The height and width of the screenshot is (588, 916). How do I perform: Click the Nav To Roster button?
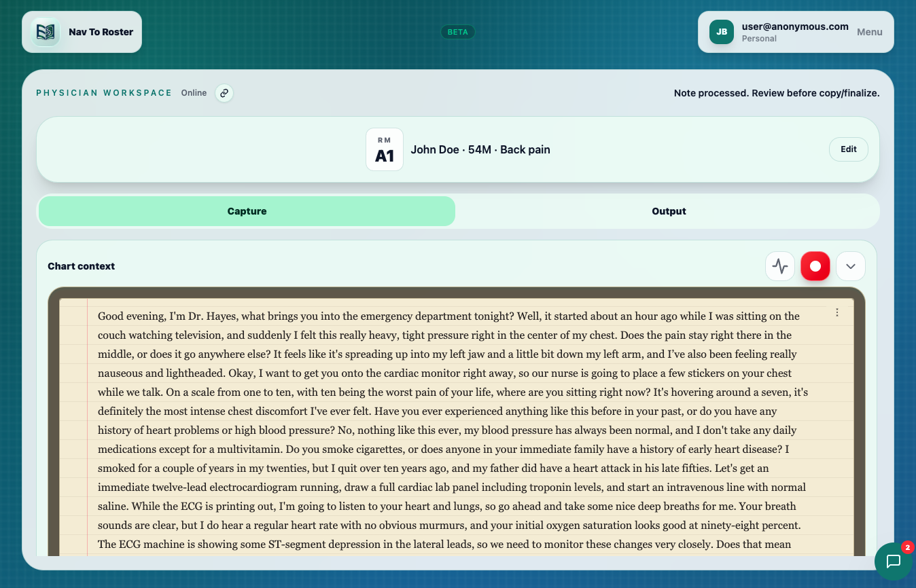82,32
